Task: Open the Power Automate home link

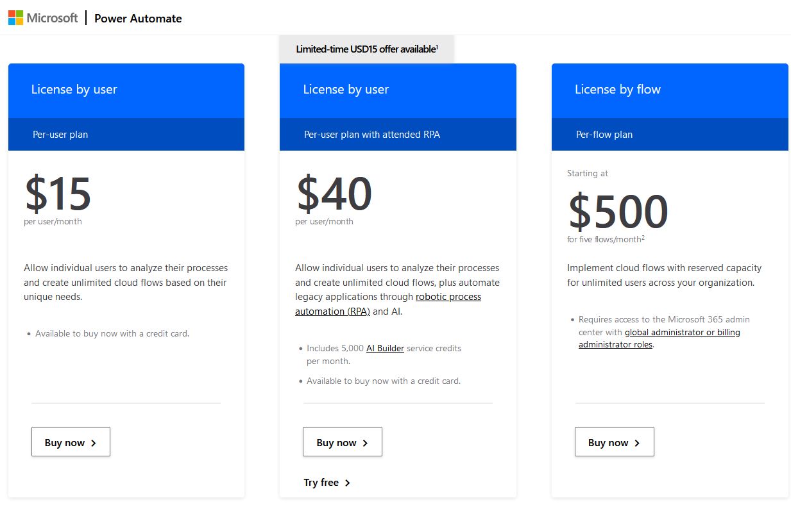Action: click(x=138, y=19)
